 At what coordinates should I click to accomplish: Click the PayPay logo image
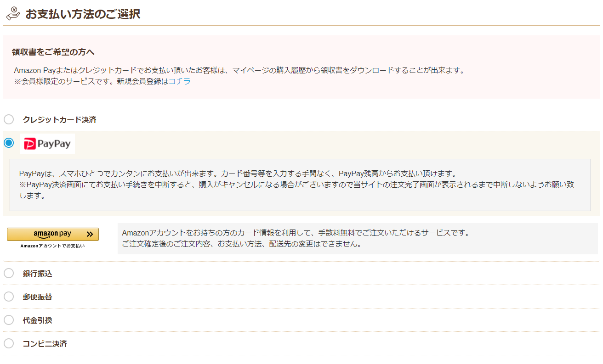(x=47, y=144)
